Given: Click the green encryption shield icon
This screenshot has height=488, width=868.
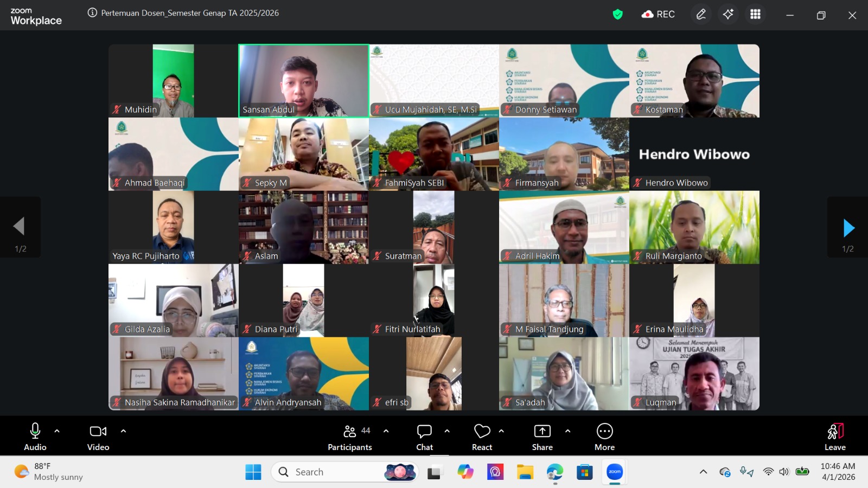Looking at the screenshot, I should tap(617, 14).
